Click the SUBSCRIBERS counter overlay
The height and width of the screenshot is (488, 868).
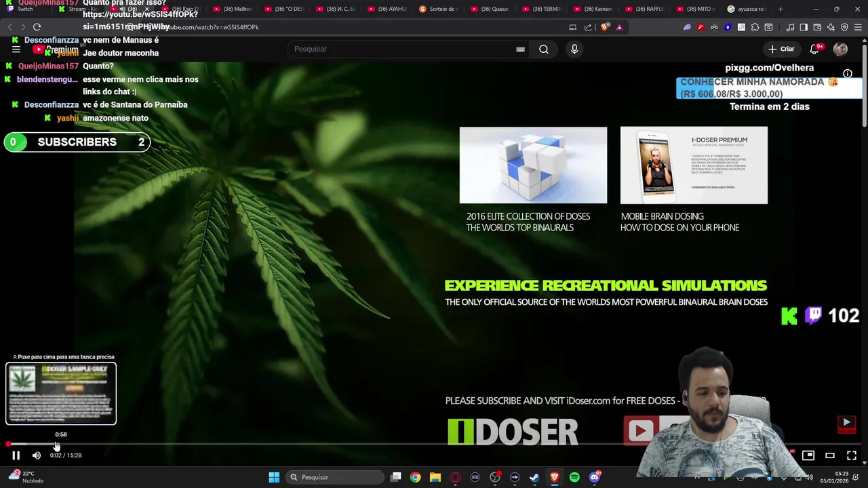click(77, 142)
